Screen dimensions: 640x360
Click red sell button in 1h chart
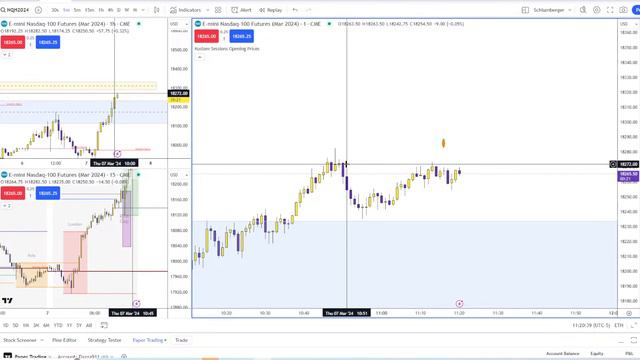pyautogui.click(x=13, y=42)
